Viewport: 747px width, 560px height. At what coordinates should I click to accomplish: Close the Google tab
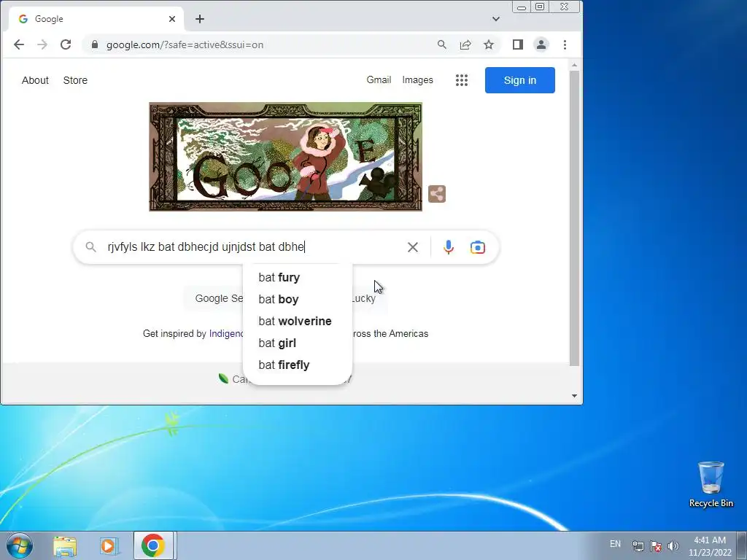172,19
